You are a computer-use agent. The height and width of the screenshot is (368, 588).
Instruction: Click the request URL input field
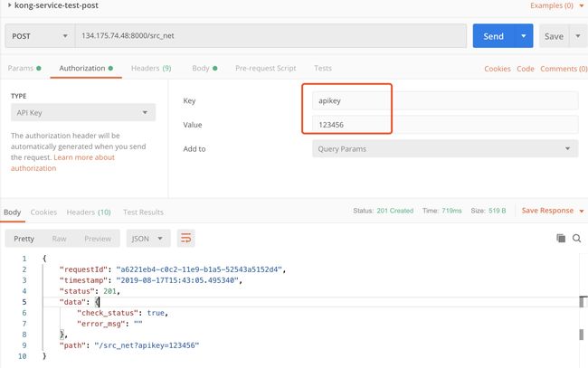click(x=270, y=36)
